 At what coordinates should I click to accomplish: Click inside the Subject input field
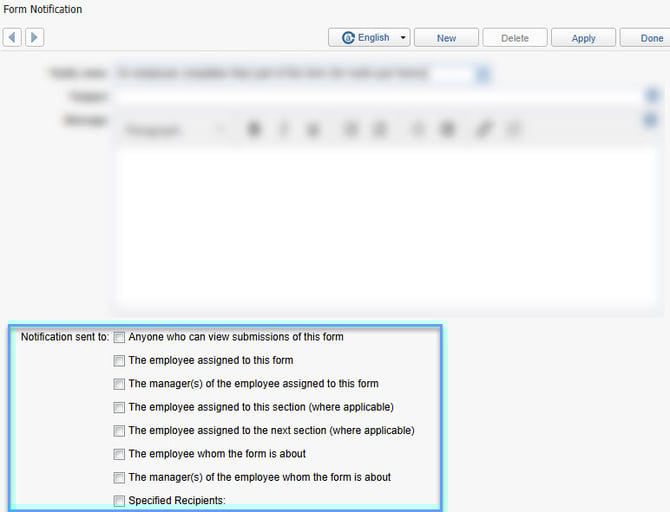(x=380, y=96)
